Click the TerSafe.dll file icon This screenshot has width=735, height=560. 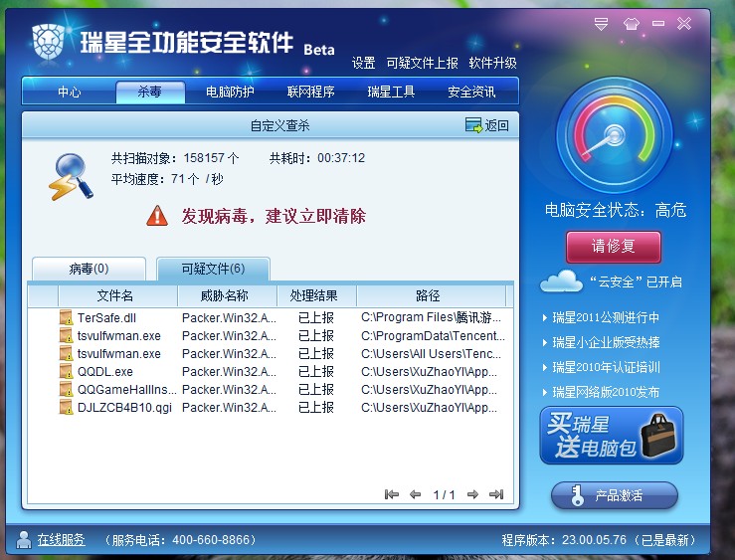pos(66,317)
